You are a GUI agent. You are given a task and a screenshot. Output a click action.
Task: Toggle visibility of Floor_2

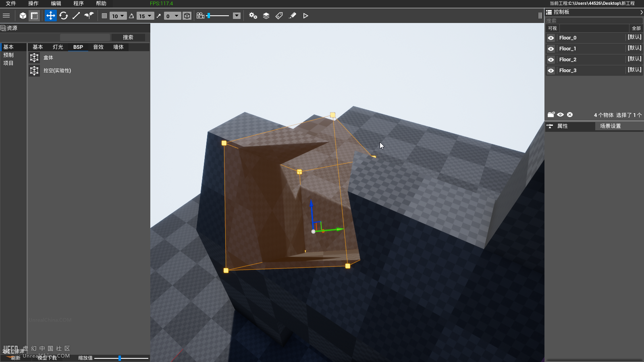tap(551, 60)
